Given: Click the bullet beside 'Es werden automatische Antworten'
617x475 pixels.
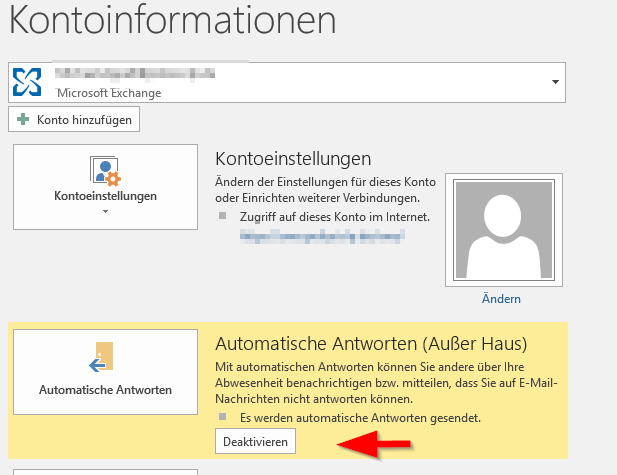Looking at the screenshot, I should tap(224, 417).
